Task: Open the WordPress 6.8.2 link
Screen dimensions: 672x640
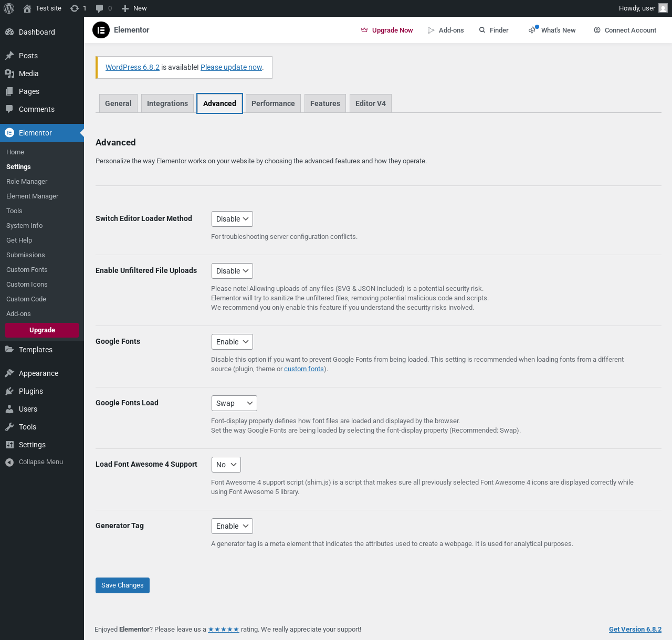Action: (132, 67)
